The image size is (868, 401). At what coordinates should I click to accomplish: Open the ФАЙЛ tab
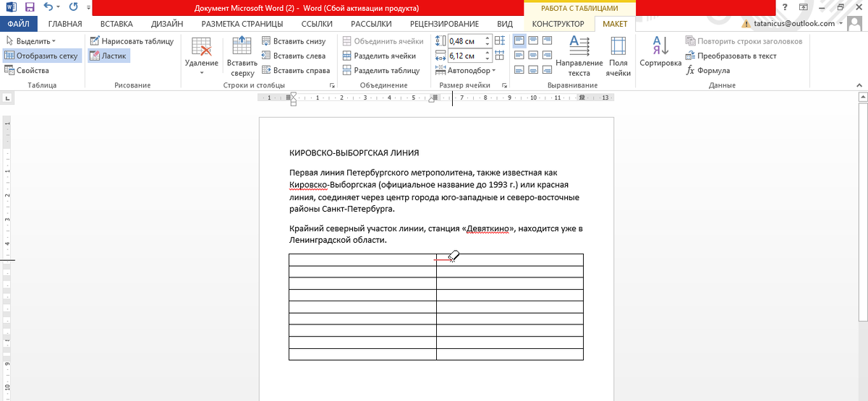point(18,24)
